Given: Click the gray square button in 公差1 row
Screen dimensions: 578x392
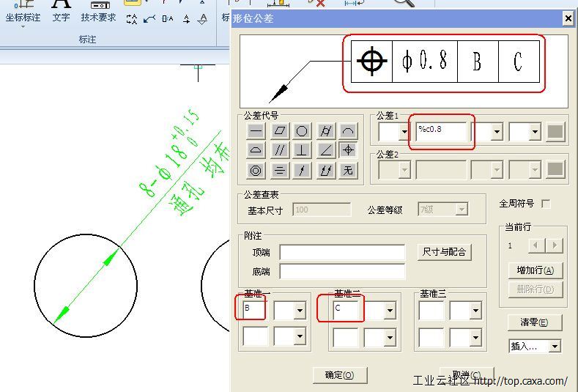Looking at the screenshot, I should click(555, 132).
